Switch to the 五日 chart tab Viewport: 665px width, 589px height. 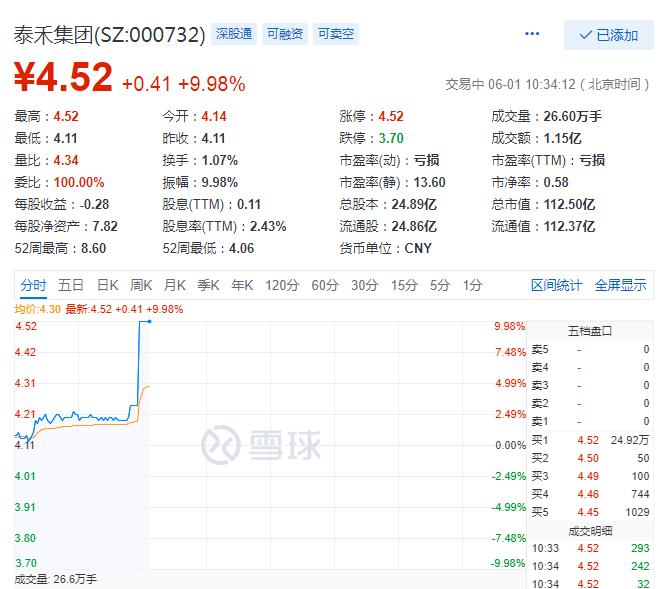pyautogui.click(x=70, y=285)
